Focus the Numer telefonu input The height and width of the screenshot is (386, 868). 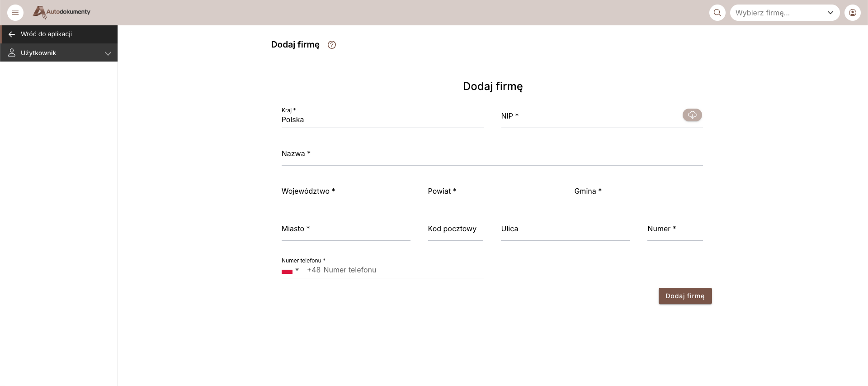click(394, 270)
